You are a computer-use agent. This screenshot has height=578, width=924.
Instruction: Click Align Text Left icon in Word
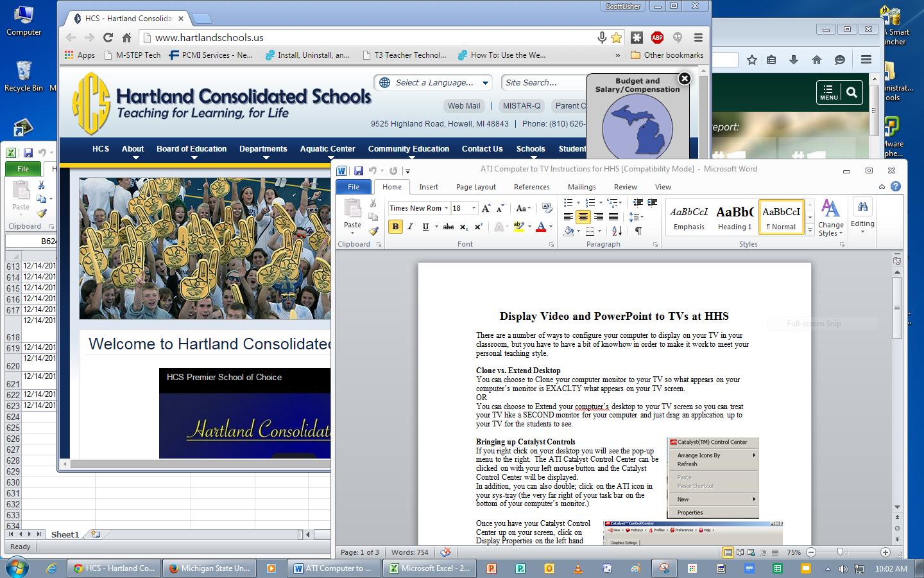point(569,217)
